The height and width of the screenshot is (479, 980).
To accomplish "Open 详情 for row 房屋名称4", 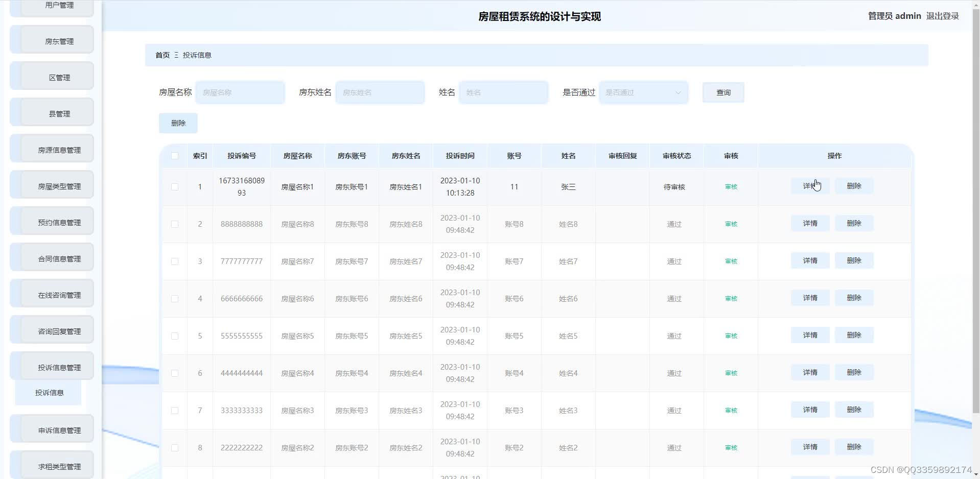I will [x=810, y=372].
